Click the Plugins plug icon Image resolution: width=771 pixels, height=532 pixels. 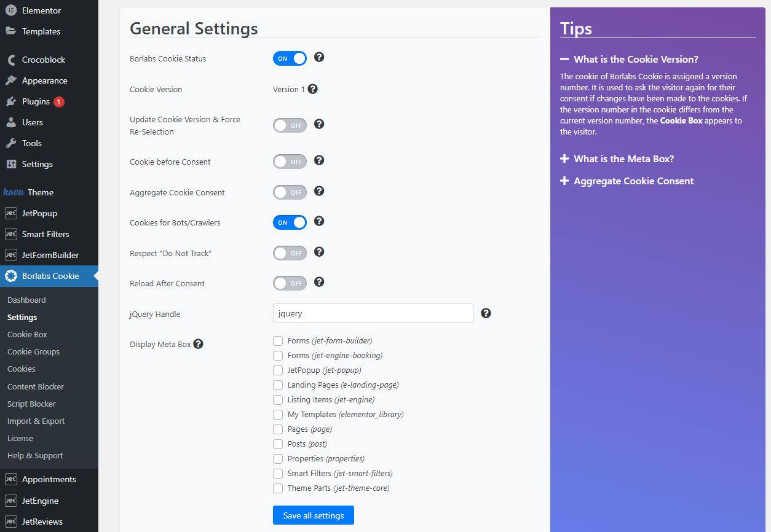tap(11, 101)
